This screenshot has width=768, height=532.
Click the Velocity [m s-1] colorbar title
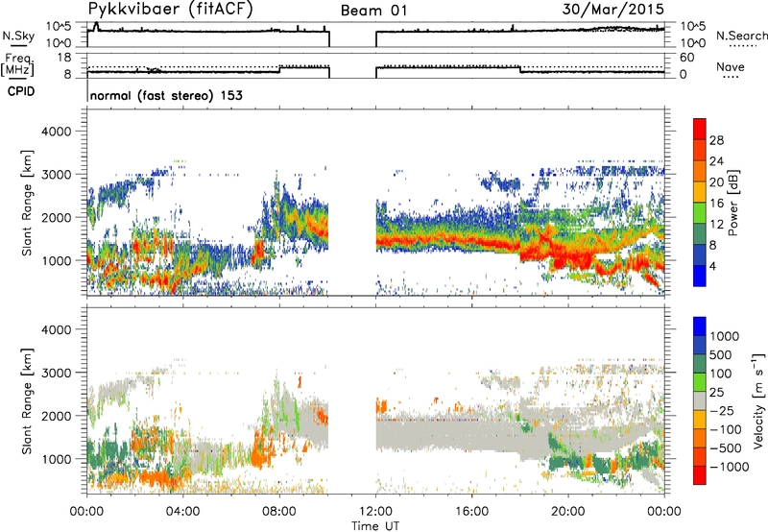(758, 400)
